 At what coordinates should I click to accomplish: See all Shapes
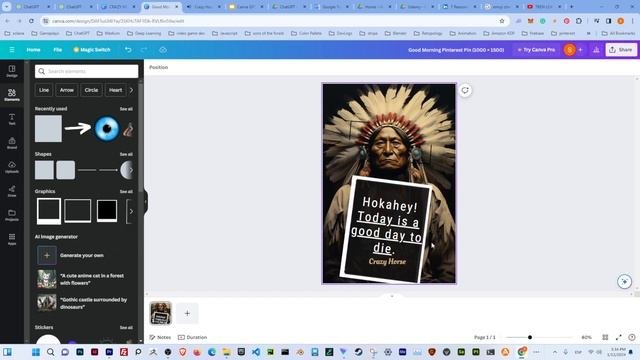(x=126, y=154)
